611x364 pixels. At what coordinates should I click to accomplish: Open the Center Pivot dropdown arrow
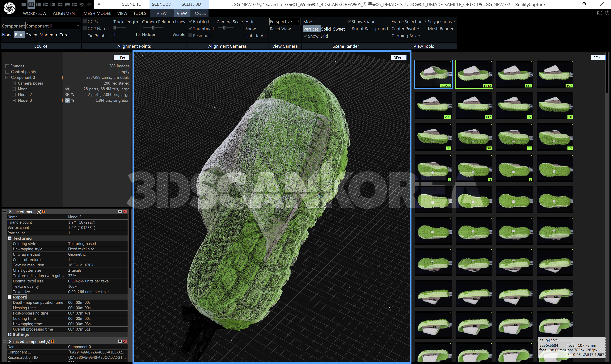point(418,28)
